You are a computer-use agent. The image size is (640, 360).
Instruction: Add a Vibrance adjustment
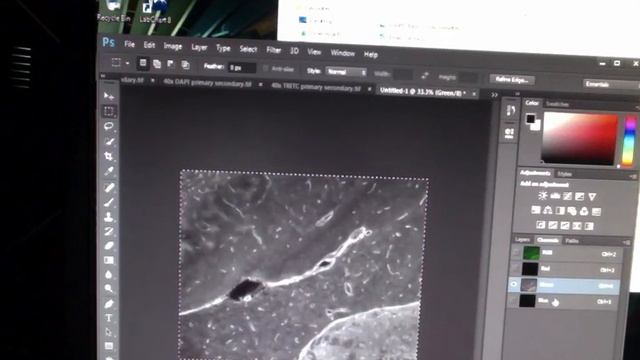(x=592, y=197)
